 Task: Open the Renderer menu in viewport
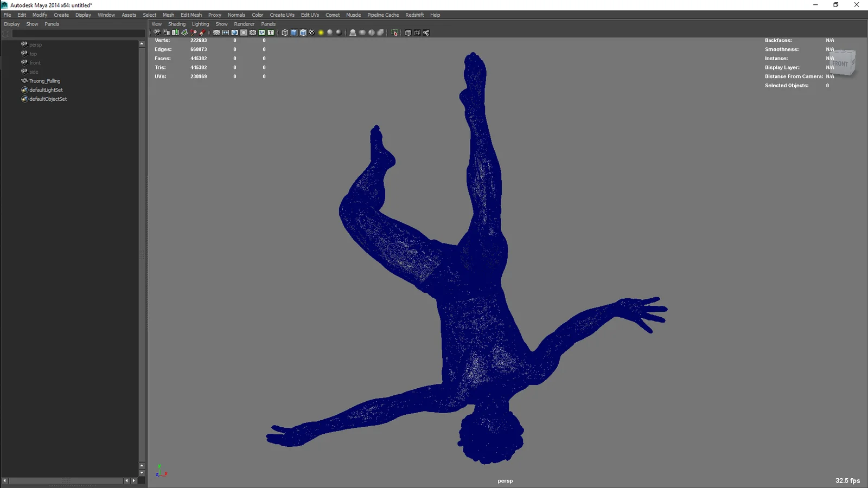pyautogui.click(x=244, y=24)
